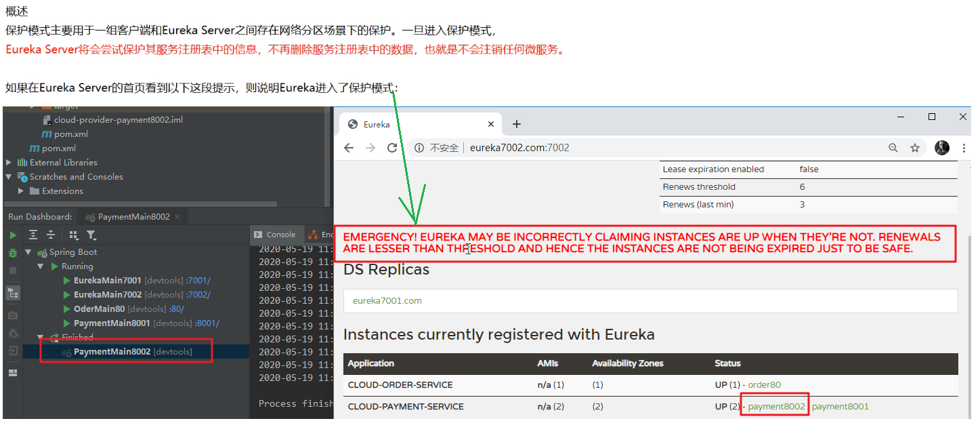Image resolution: width=980 pixels, height=421 pixels.
Task: Open the payment8001 instance link
Action: [x=840, y=406]
